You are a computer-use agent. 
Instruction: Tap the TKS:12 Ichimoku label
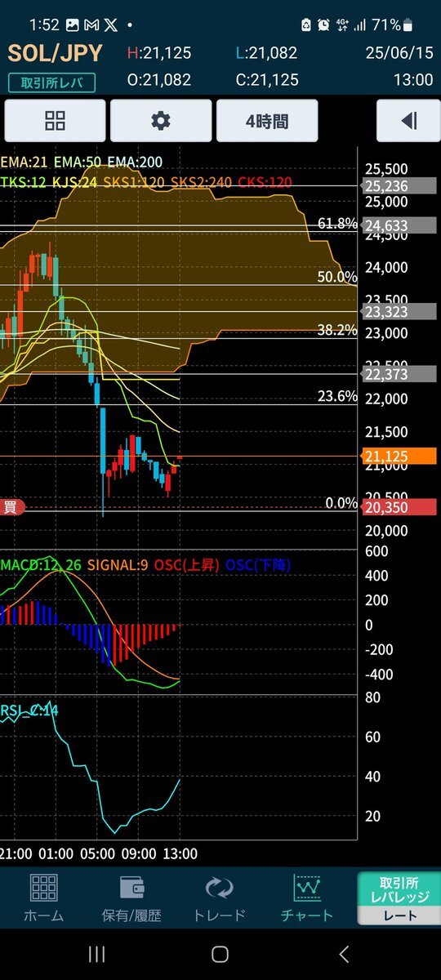pos(24,182)
